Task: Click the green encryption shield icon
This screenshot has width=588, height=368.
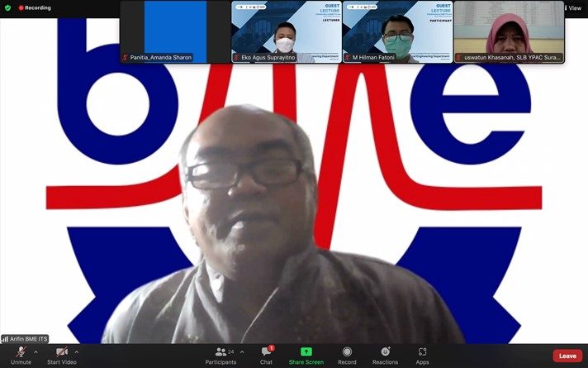Action: coord(8,7)
